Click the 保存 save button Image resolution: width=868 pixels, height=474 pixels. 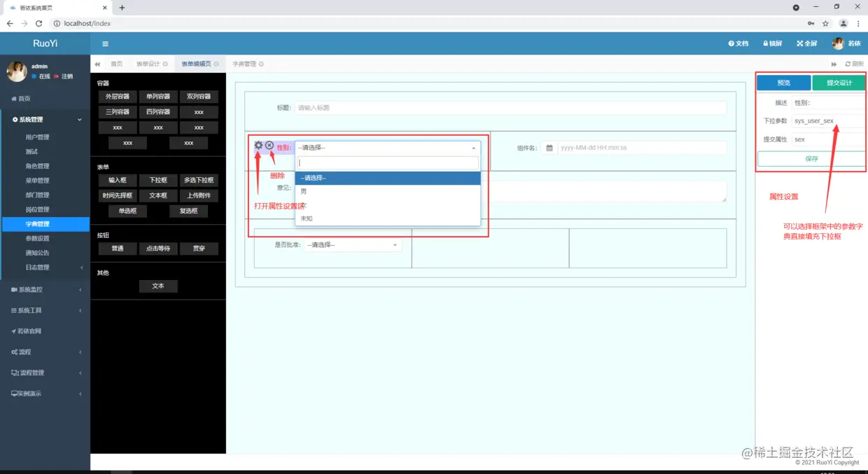(811, 159)
